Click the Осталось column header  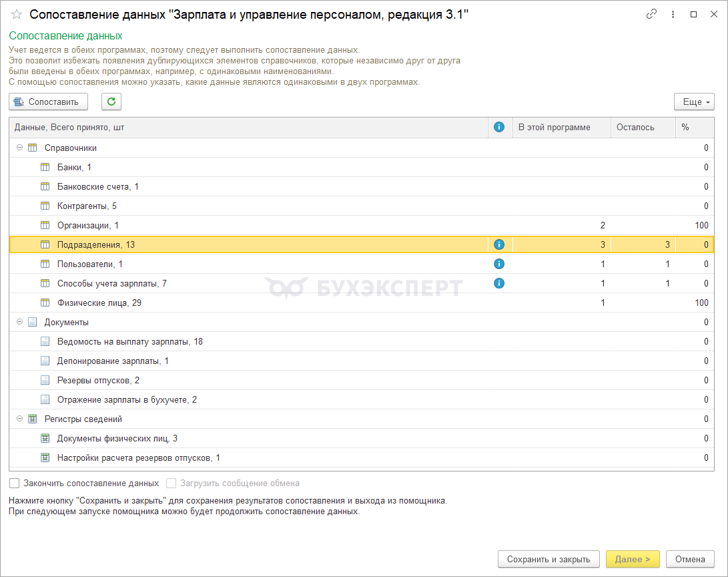643,128
